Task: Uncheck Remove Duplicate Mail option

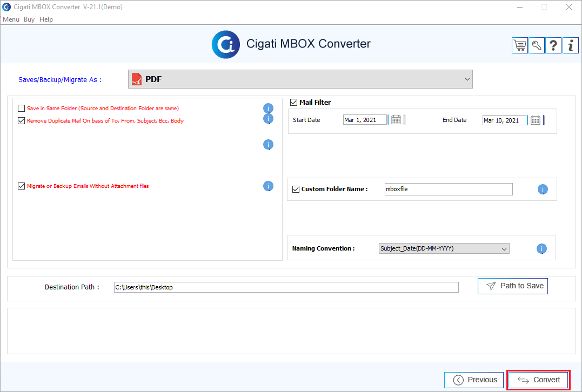Action: click(21, 120)
